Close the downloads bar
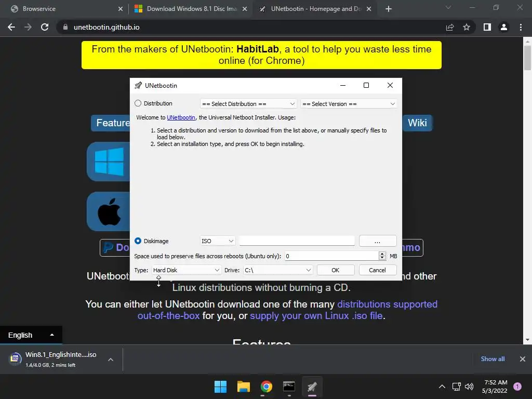Screen dimensions: 532x399 (x=523, y=359)
